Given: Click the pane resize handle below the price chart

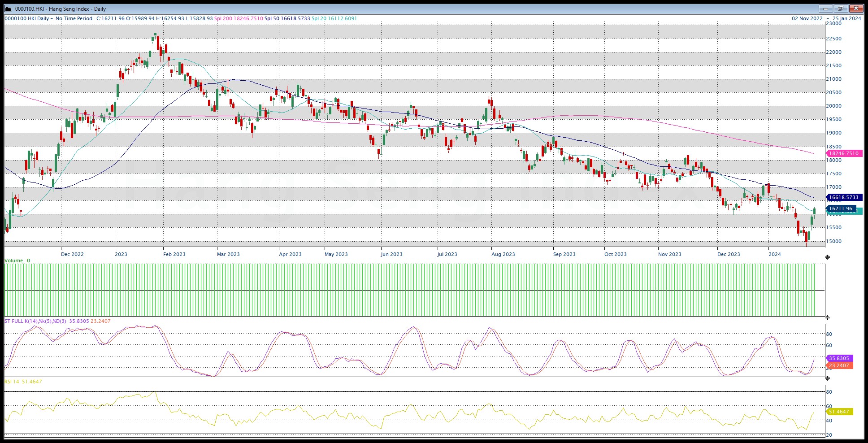Looking at the screenshot, I should coord(827,257).
